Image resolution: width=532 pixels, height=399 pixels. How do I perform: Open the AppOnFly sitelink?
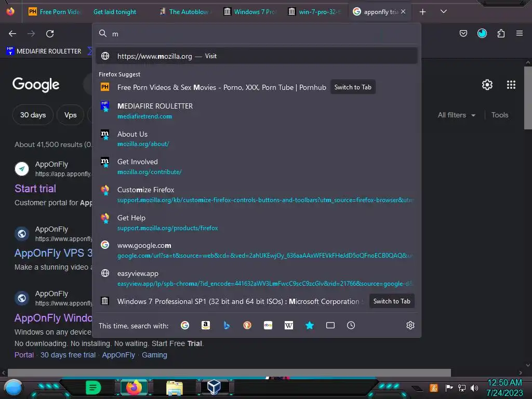118,355
